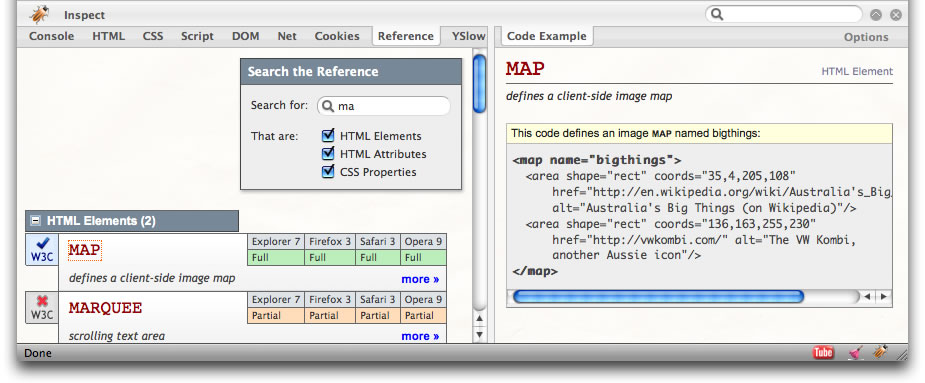Click the Partial cell under Explorer 7
The image size is (925, 383).
[276, 315]
